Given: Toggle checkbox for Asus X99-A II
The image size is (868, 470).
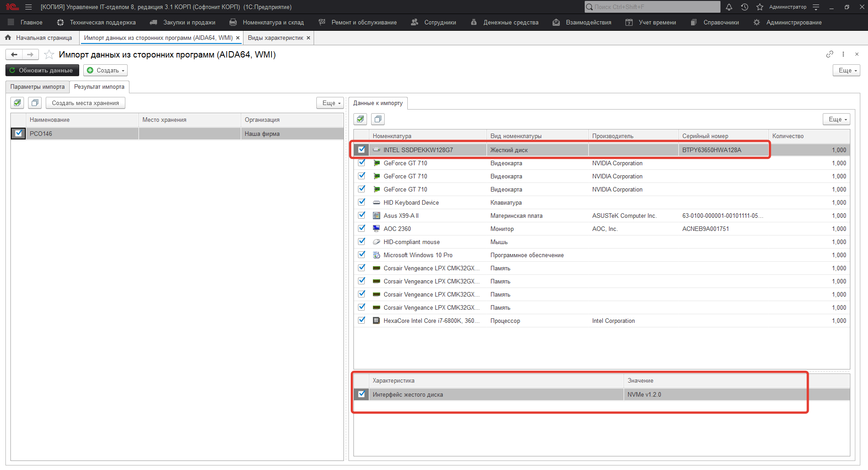Looking at the screenshot, I should pos(362,216).
